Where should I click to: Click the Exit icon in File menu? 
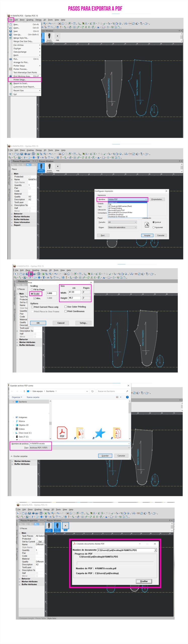tap(10, 94)
